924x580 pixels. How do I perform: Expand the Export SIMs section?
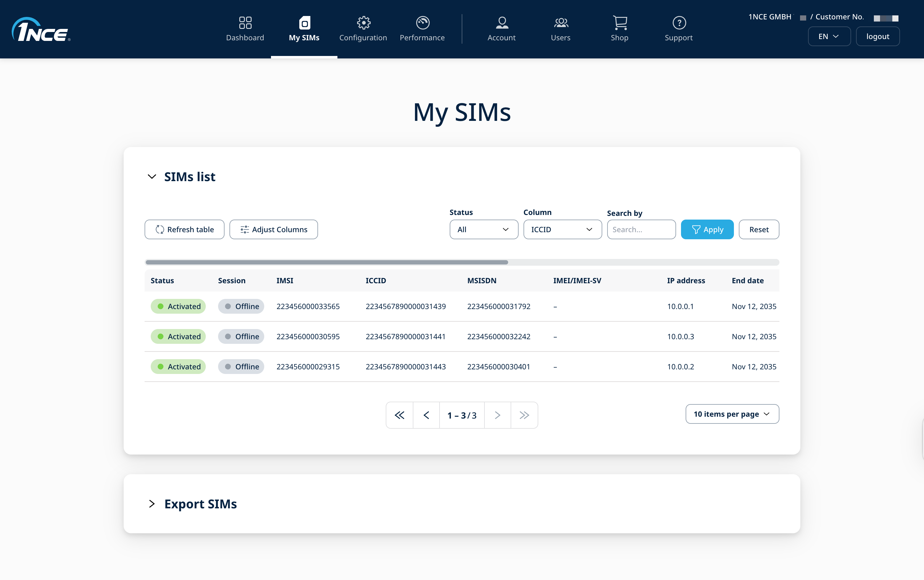pos(152,504)
